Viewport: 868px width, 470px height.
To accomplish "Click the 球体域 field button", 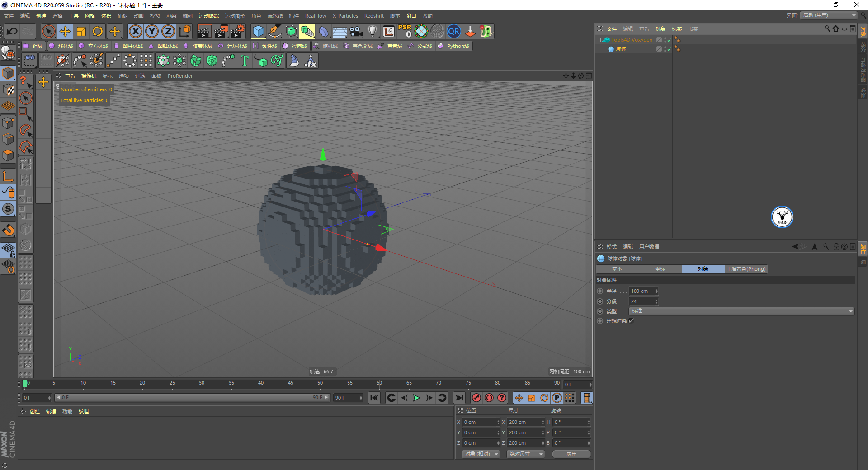I will (61, 46).
